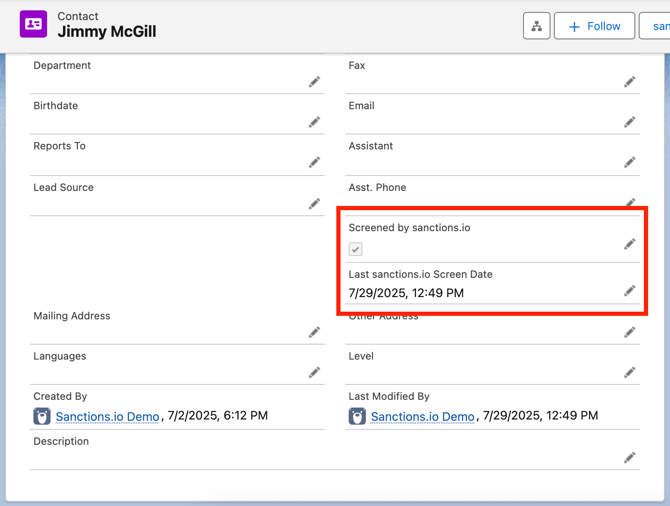Image resolution: width=670 pixels, height=506 pixels.
Task: Follow the Jimmy McGill contact
Action: [x=594, y=26]
